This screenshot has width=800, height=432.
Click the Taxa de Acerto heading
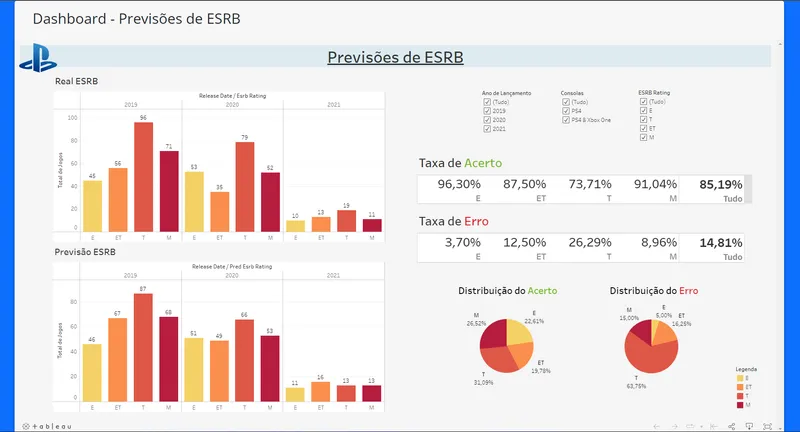(x=460, y=163)
